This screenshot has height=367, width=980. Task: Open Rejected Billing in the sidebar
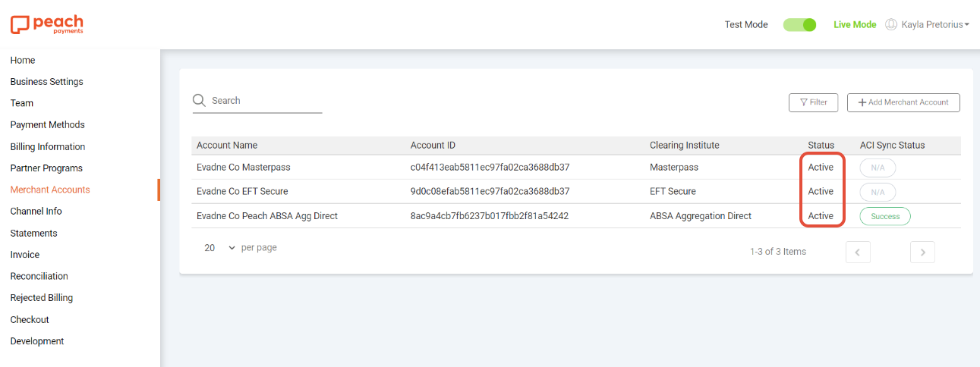tap(42, 297)
